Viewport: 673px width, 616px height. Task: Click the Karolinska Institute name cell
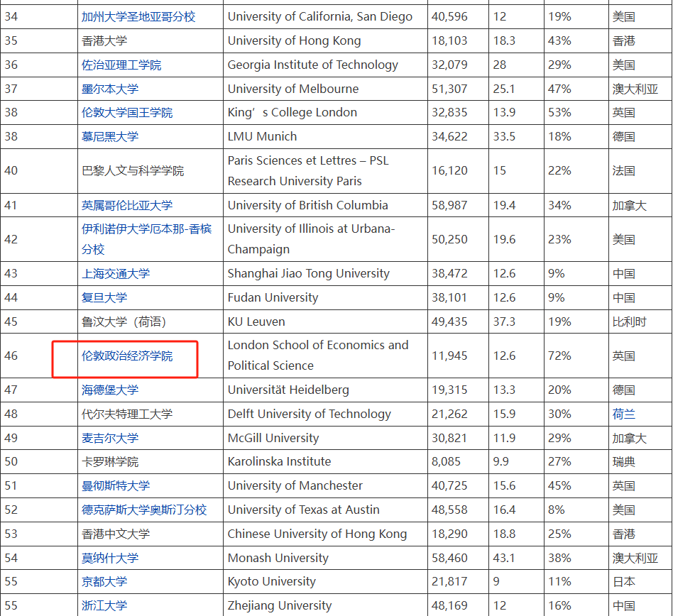pos(279,461)
